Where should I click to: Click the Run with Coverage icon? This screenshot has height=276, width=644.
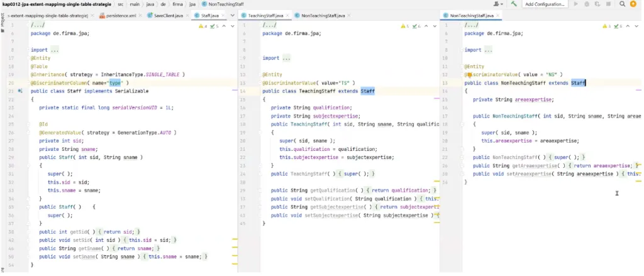pos(597,4)
